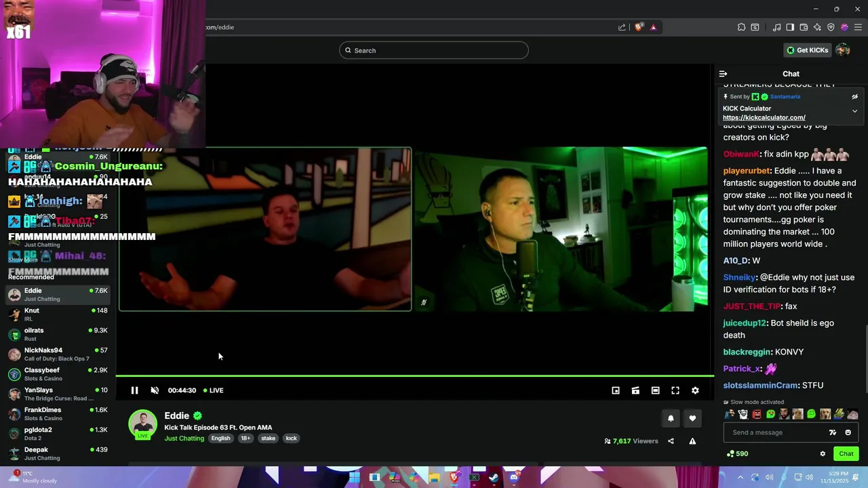Image resolution: width=868 pixels, height=488 pixels.
Task: Click username playerurbet in chat
Action: [x=747, y=171]
